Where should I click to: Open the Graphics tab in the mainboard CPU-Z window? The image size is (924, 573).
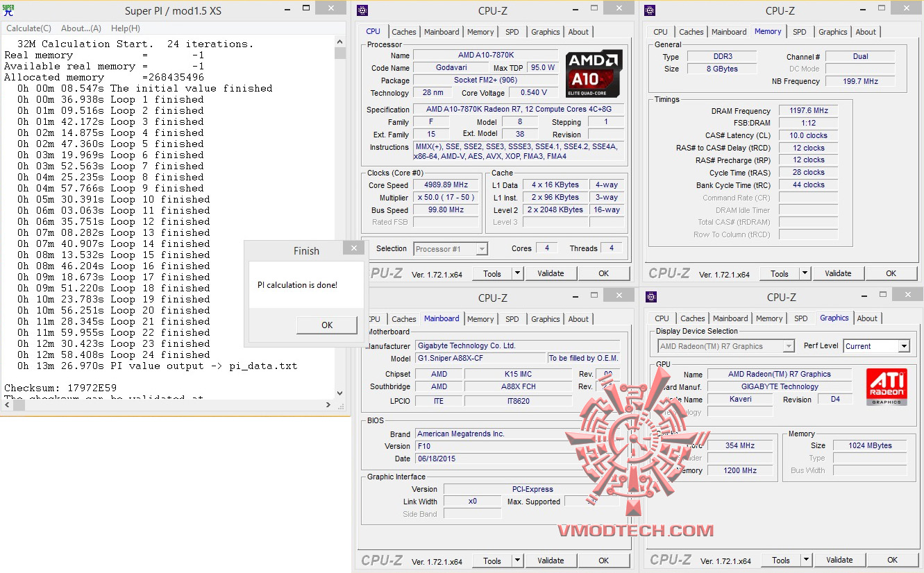point(546,319)
